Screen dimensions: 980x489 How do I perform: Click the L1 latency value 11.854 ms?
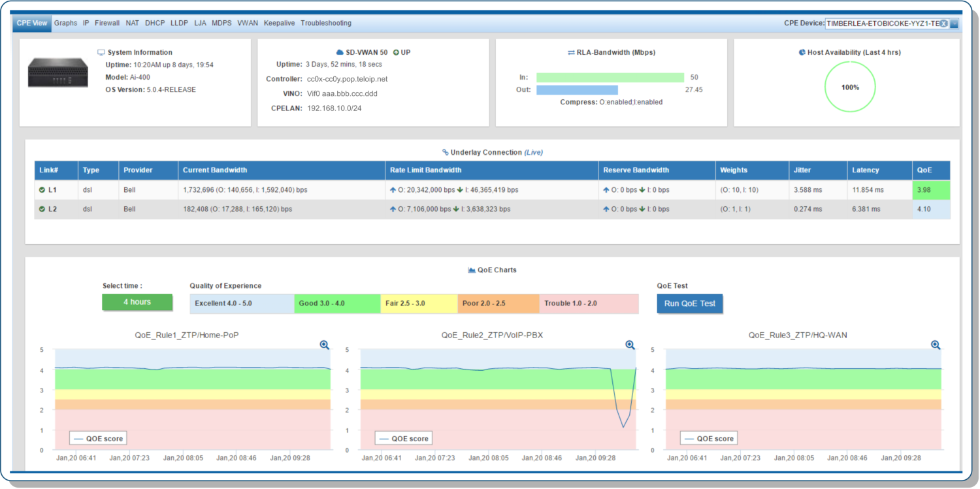click(868, 190)
